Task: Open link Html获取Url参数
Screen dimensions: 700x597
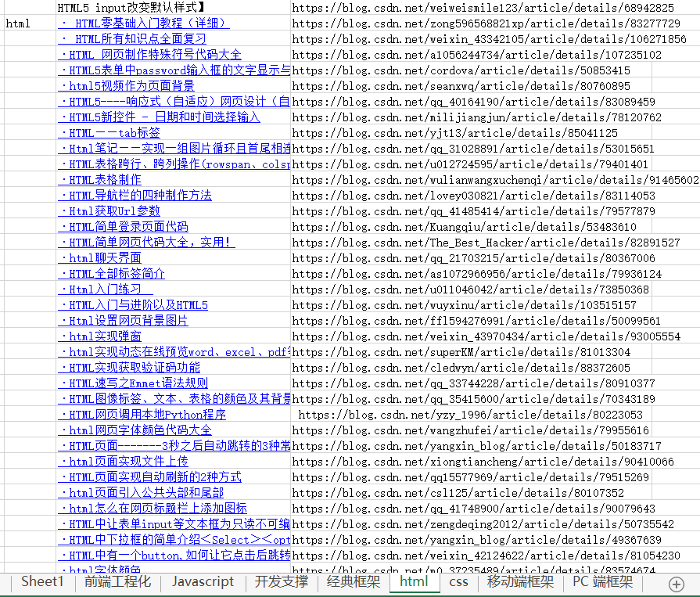Action: (x=109, y=210)
